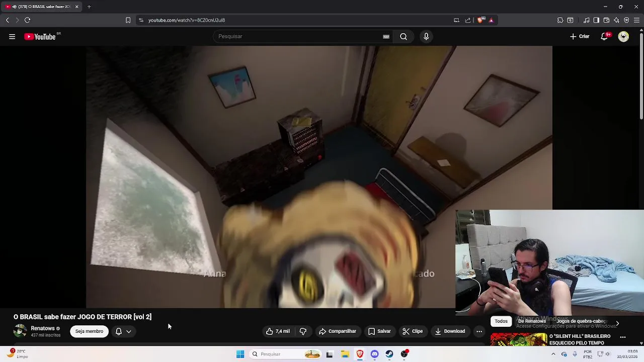Open the on-screen keyboard icon in search box
Image resolution: width=644 pixels, height=362 pixels.
click(386, 37)
